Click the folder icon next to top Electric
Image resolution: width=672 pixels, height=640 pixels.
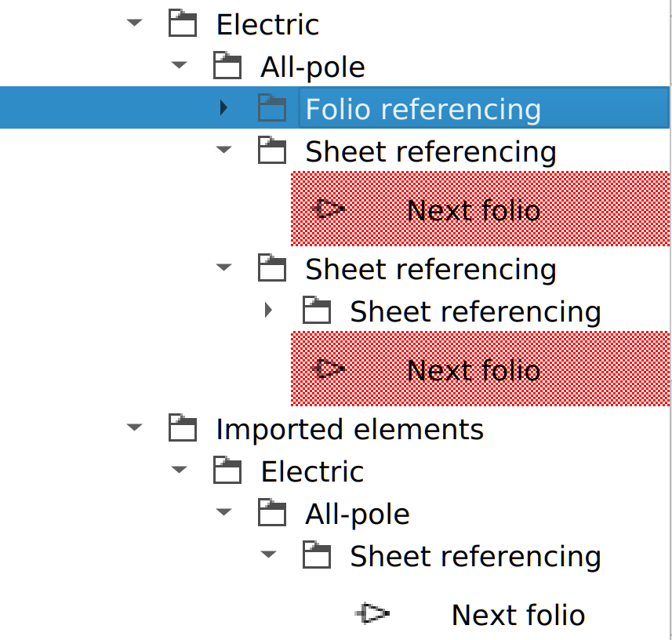(182, 24)
